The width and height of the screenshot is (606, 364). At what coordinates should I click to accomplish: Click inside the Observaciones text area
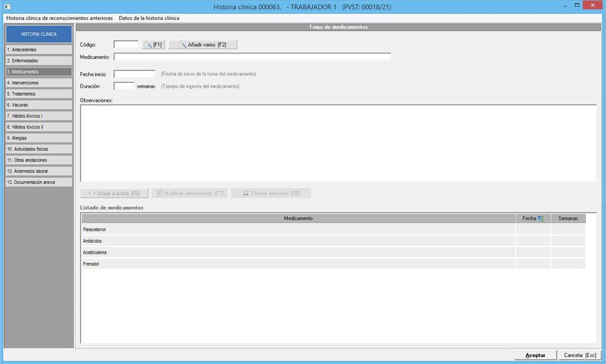[x=338, y=143]
